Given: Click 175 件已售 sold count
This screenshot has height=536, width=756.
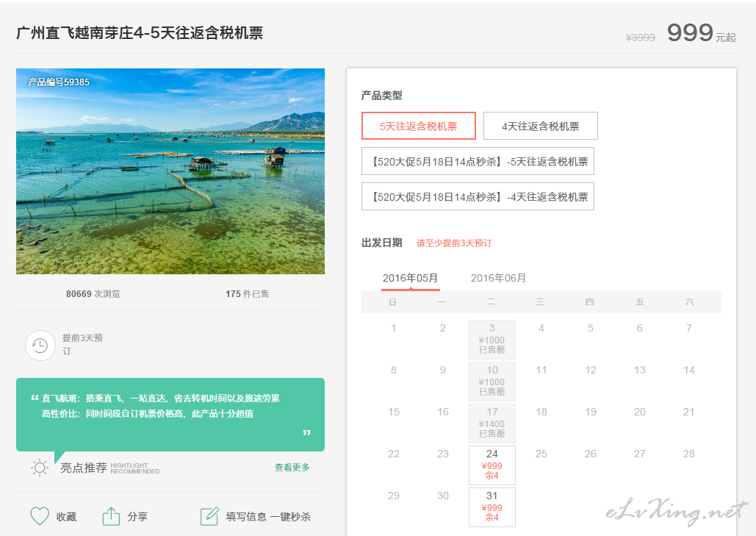Looking at the screenshot, I should pyautogui.click(x=248, y=294).
